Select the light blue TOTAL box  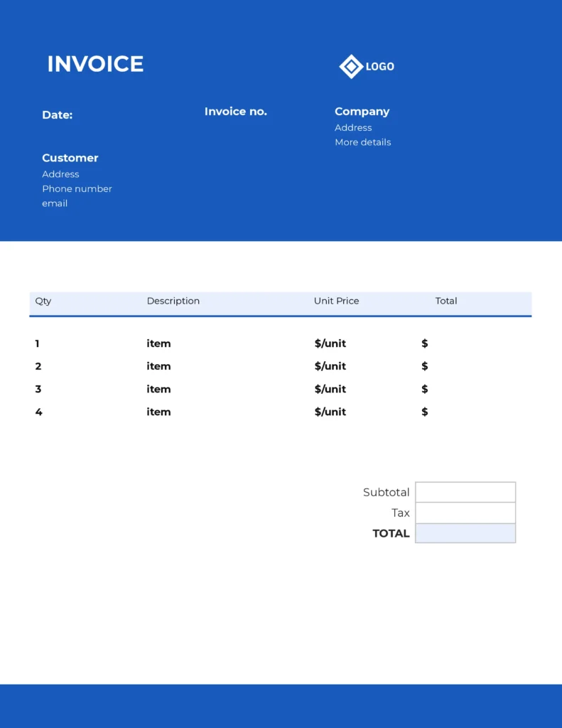pos(465,533)
